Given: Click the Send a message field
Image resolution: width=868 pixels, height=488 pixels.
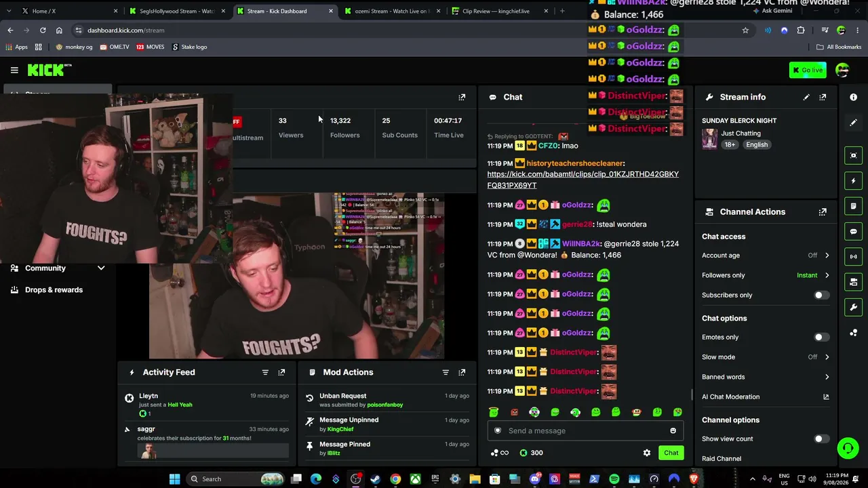Looking at the screenshot, I should pos(585,430).
